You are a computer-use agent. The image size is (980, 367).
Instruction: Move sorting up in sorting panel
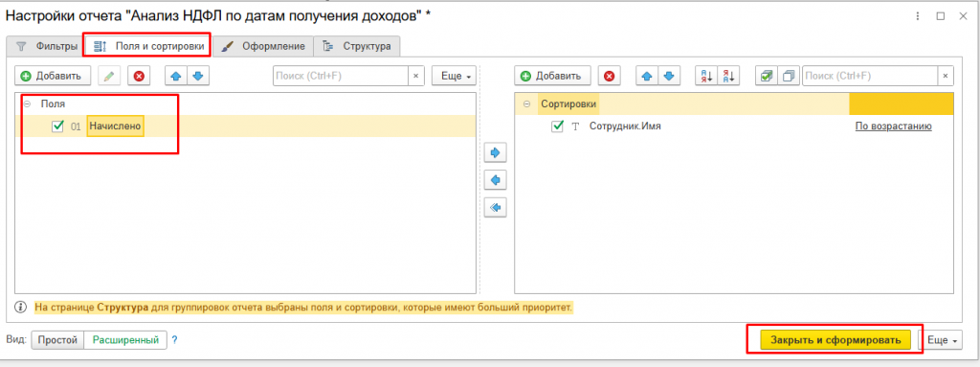(x=646, y=76)
